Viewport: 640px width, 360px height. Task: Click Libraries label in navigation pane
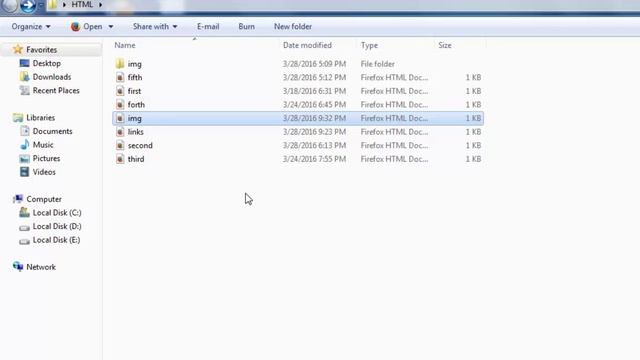[x=40, y=118]
